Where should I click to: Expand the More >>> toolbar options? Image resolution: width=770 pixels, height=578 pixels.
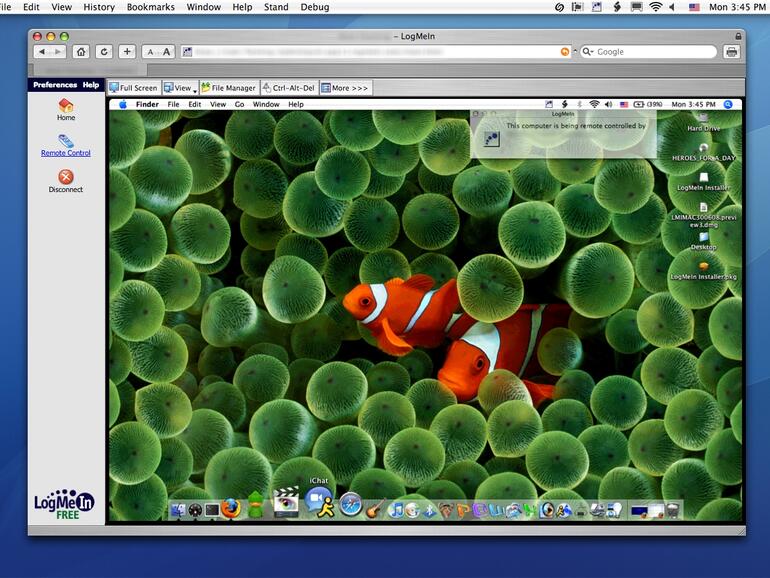345,88
